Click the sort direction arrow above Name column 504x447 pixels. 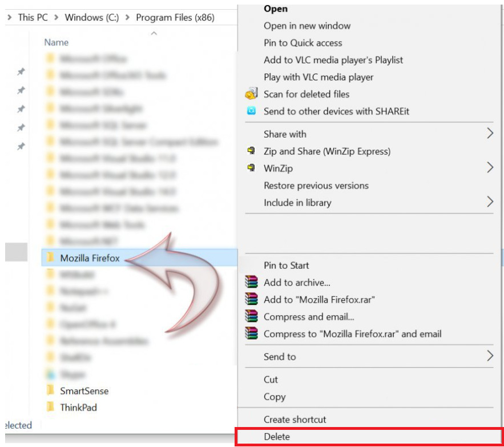(x=154, y=33)
